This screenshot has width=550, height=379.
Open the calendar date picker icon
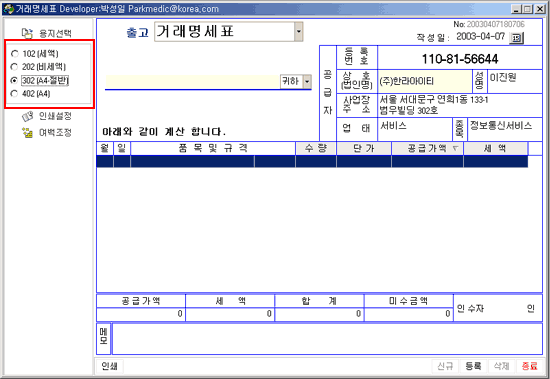pyautogui.click(x=516, y=38)
